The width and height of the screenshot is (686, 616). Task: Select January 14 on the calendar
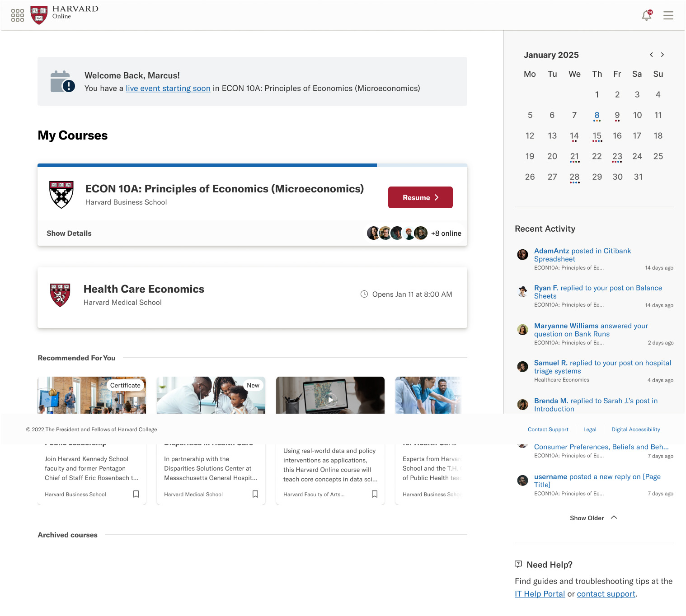point(574,136)
